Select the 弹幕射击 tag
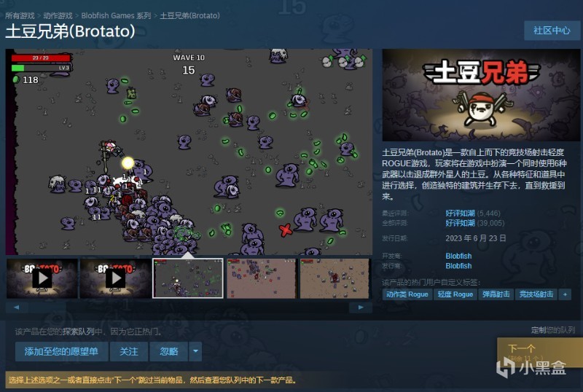The image size is (583, 392). click(496, 294)
